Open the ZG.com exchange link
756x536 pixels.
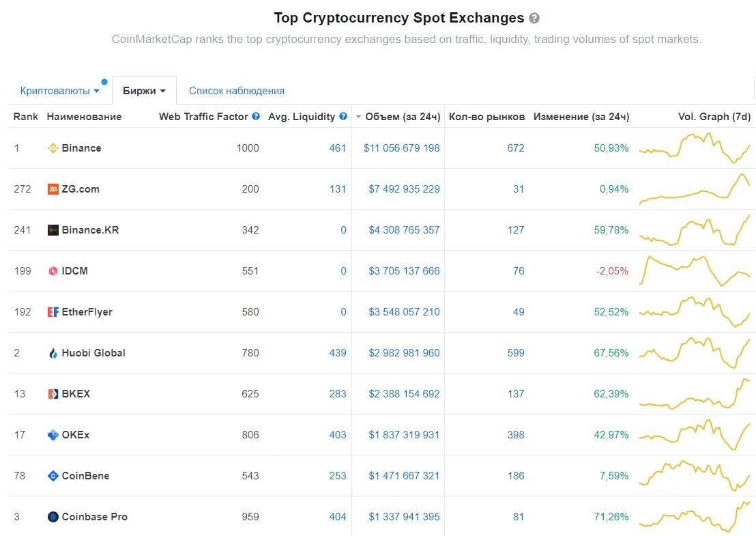[81, 189]
